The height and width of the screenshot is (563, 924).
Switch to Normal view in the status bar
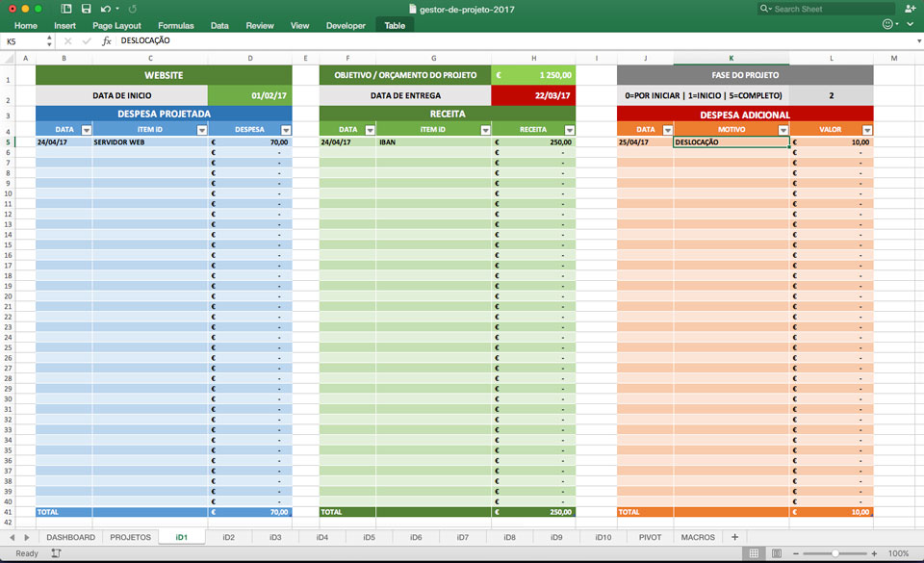pyautogui.click(x=754, y=553)
